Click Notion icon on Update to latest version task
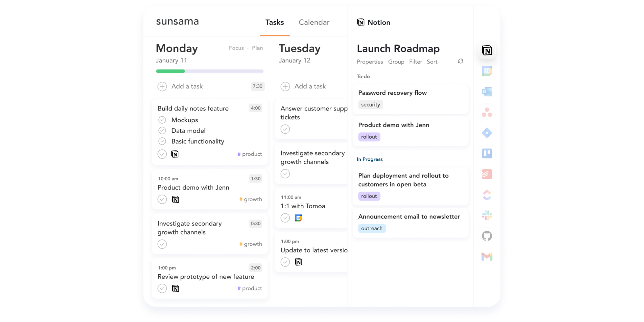 pos(298,262)
